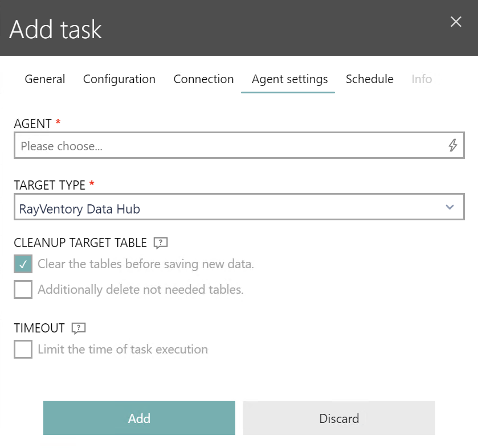Screen dimensions: 478x448
Task: Expand the Target Type dropdown chevron
Action: tap(450, 207)
